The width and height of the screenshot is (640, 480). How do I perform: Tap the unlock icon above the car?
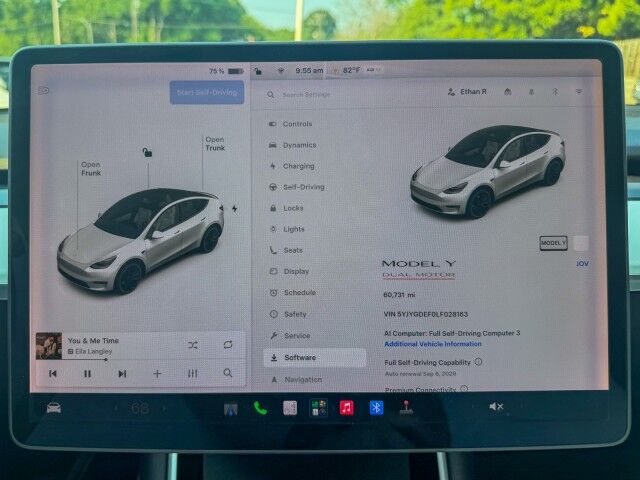(147, 153)
